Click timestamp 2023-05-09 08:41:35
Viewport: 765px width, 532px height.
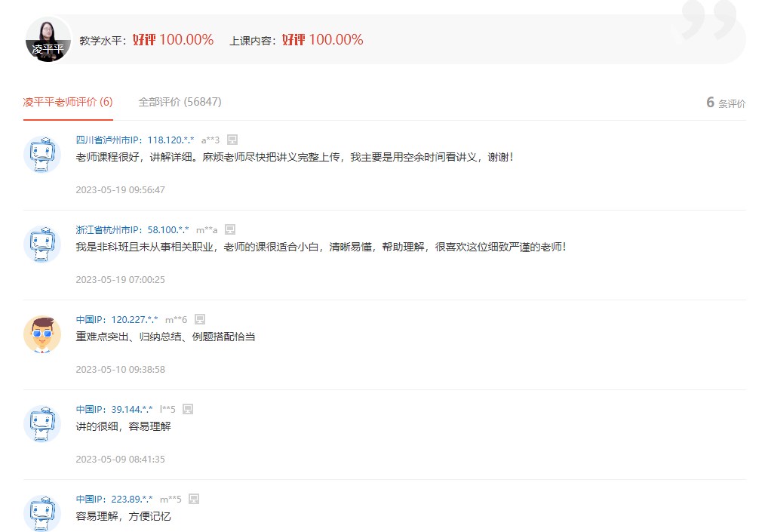click(121, 460)
